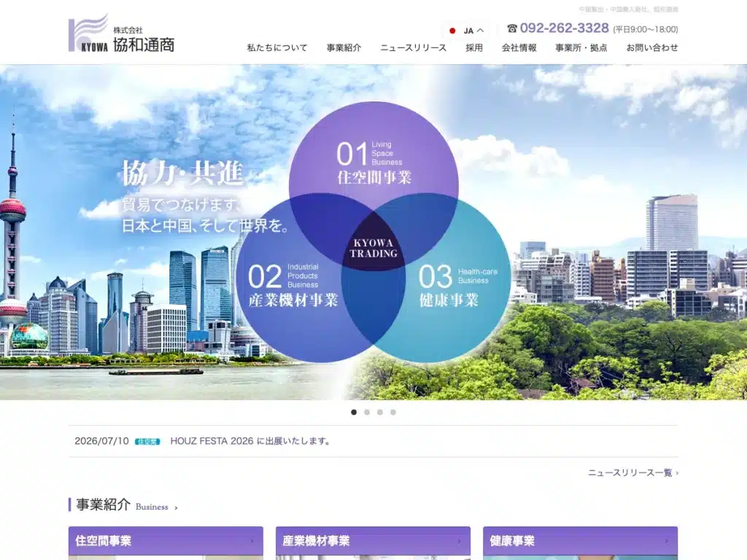Click phone number 092-262-3328
This screenshot has width=747, height=560.
click(564, 28)
